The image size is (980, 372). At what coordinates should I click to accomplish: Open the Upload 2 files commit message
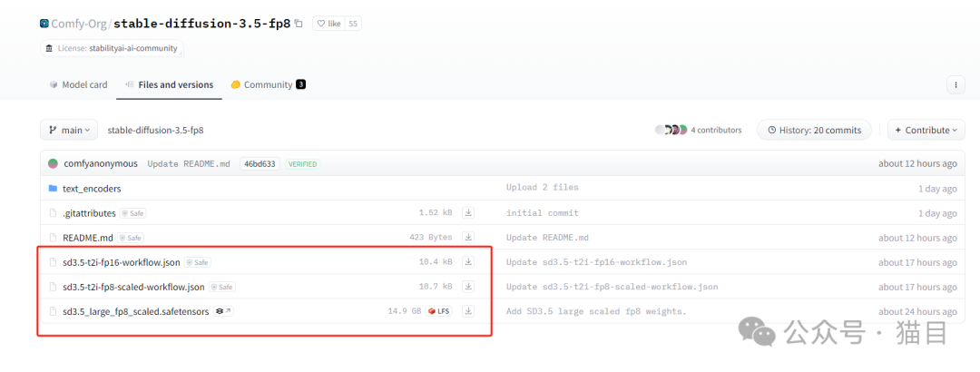click(543, 188)
